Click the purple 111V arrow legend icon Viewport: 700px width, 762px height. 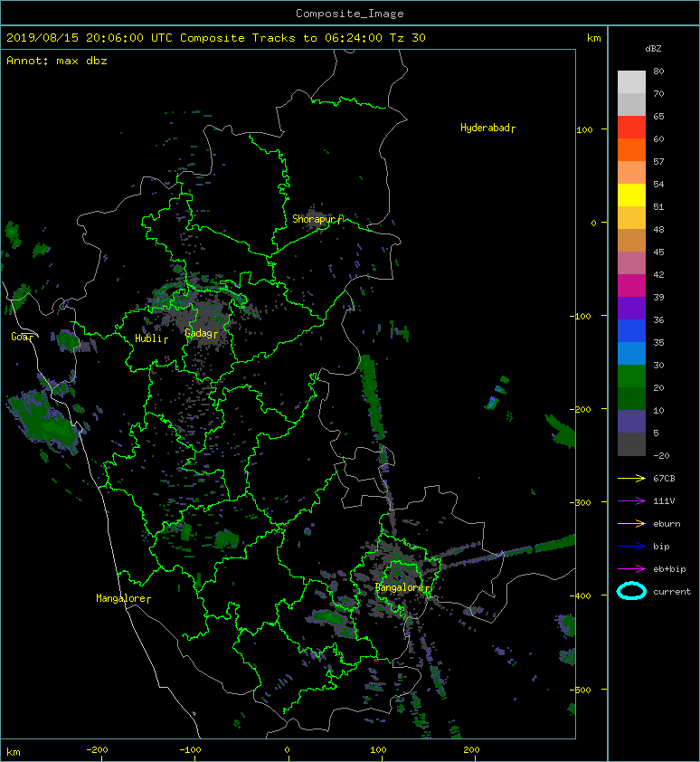click(x=631, y=501)
